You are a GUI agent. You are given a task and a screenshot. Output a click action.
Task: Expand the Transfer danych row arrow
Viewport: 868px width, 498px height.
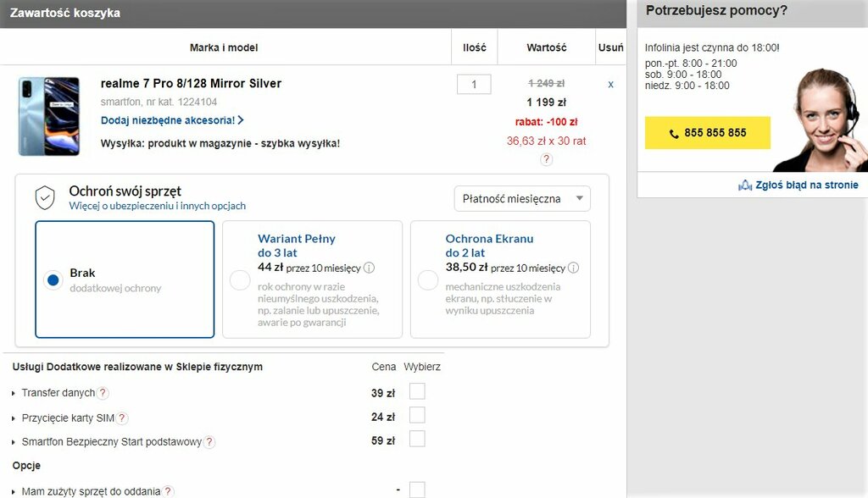pyautogui.click(x=14, y=394)
